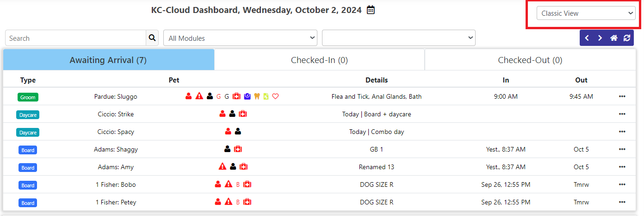The image size is (644, 216).
Task: Click medical kit icon for Adams: Shaggy
Action: coord(238,149)
